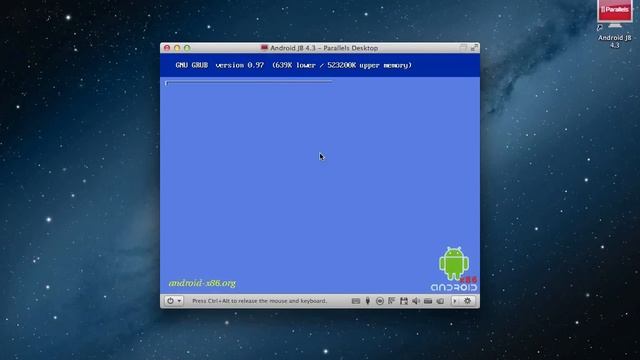The width and height of the screenshot is (640, 360).
Task: Zoom the Parallels window with green button
Action: pos(187,48)
